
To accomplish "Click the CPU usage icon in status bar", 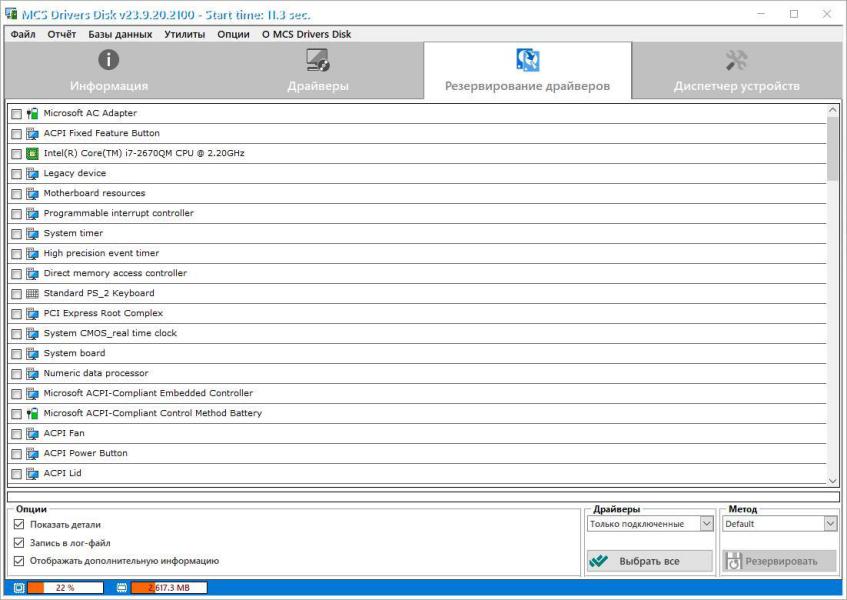I will 19,588.
